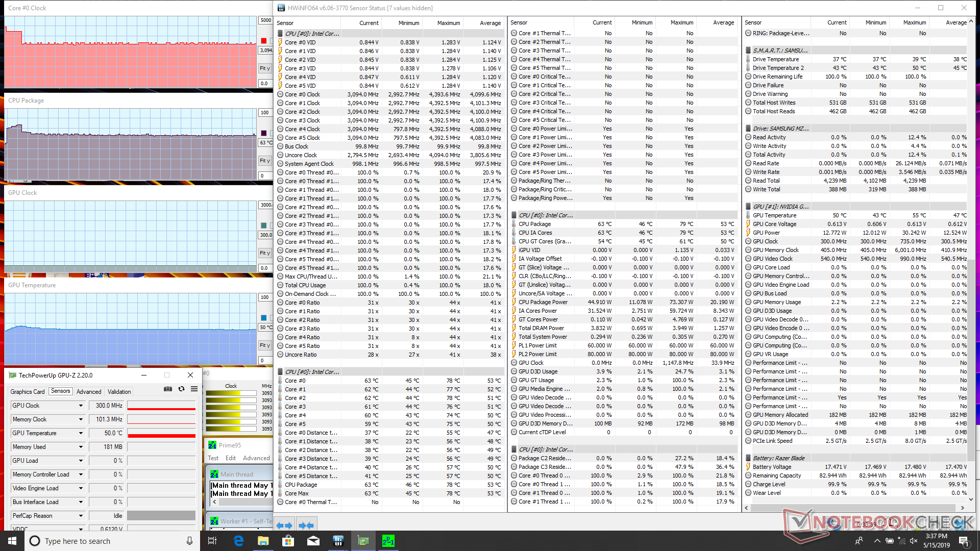Switch to the Graphics Card tab
Viewport: 980px width, 551px height.
pyautogui.click(x=28, y=392)
